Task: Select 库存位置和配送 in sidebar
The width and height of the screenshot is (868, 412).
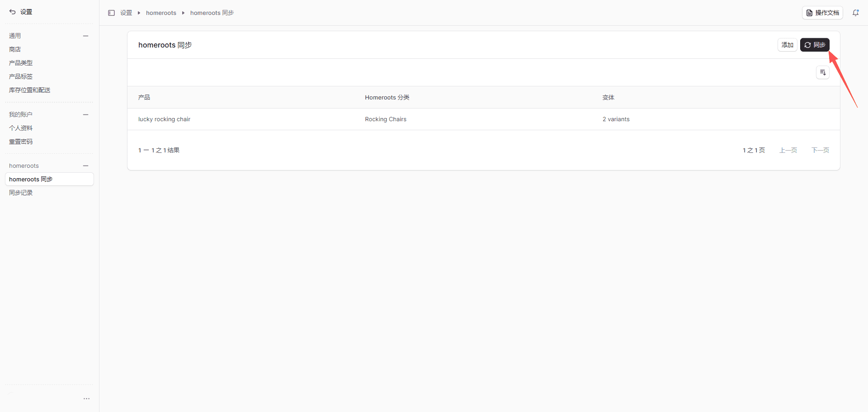Action: click(30, 90)
